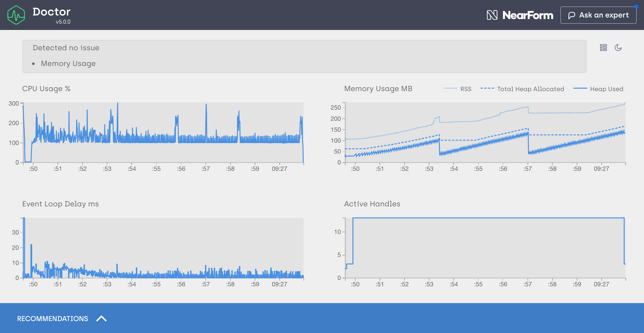This screenshot has width=644, height=333.
Task: Click the Doctor heartbeat logo icon
Action: tap(16, 15)
